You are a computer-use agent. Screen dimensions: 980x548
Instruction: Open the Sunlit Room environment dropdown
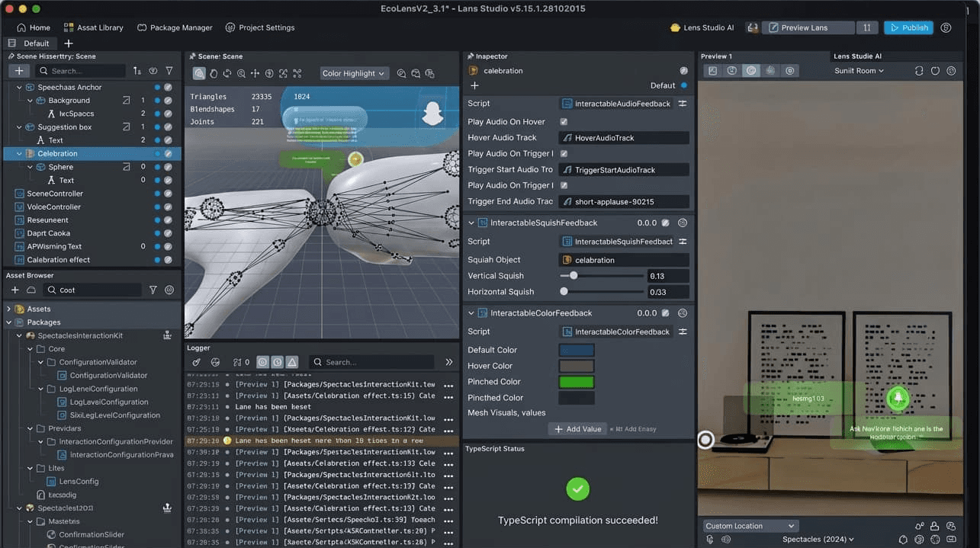click(x=859, y=71)
